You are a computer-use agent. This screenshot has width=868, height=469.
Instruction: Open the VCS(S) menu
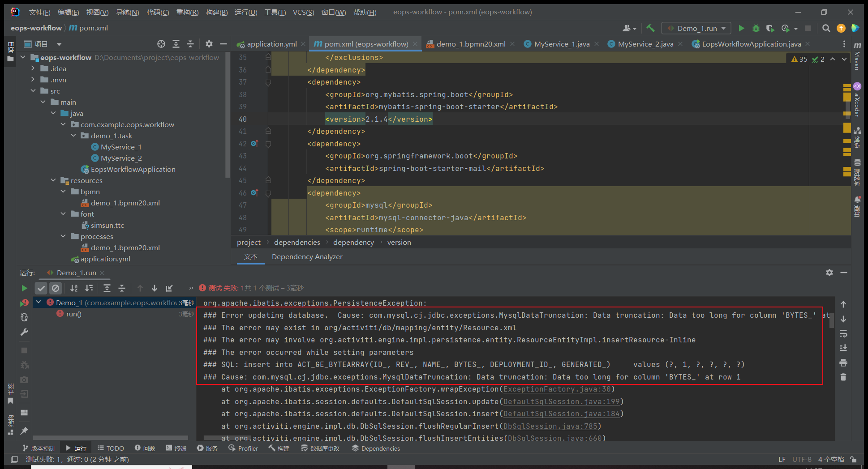[303, 12]
